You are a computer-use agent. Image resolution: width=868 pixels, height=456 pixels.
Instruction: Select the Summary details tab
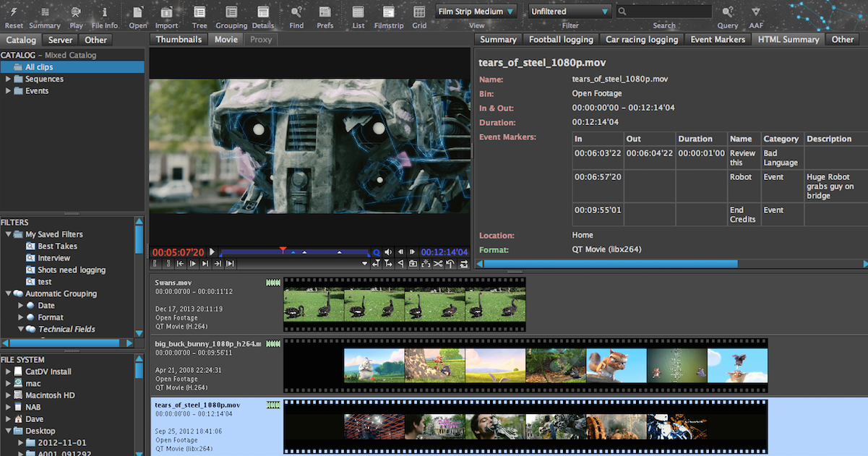tap(498, 40)
